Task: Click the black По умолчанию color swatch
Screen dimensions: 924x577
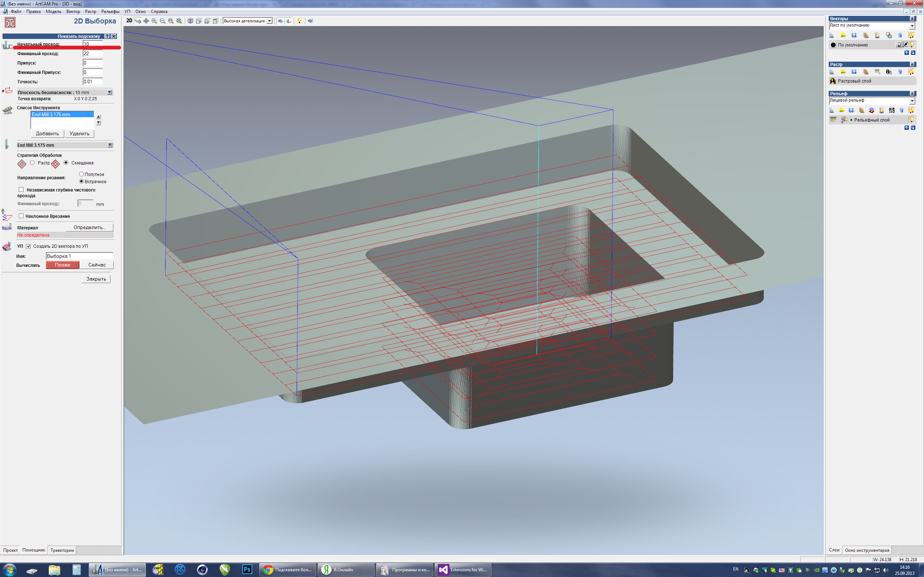Action: [833, 45]
